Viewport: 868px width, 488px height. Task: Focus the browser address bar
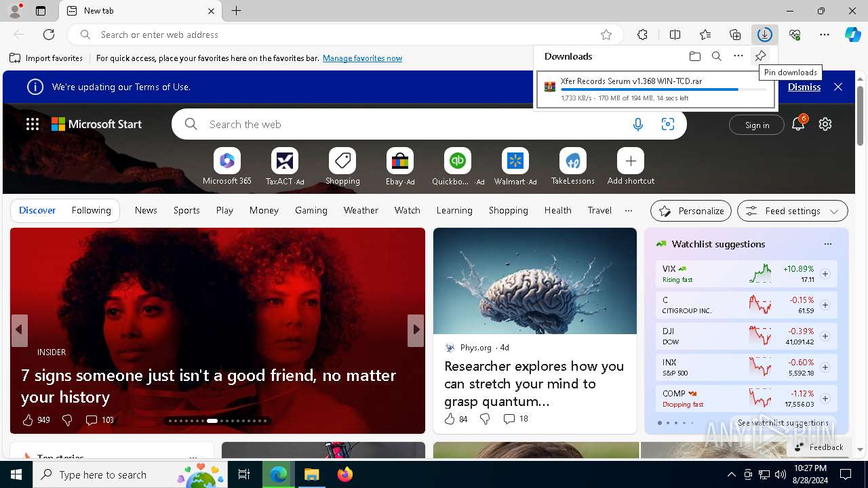click(x=346, y=35)
